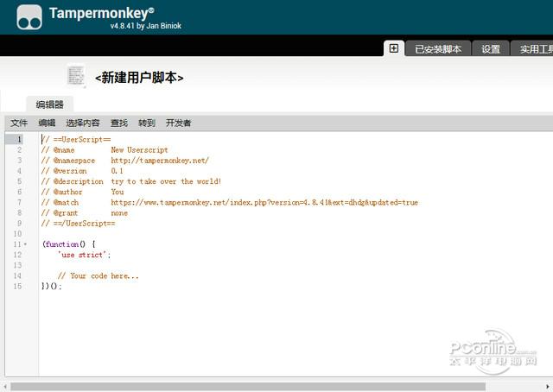The height and width of the screenshot is (392, 553).
Task: Click the '@description' keyword
Action: point(79,181)
